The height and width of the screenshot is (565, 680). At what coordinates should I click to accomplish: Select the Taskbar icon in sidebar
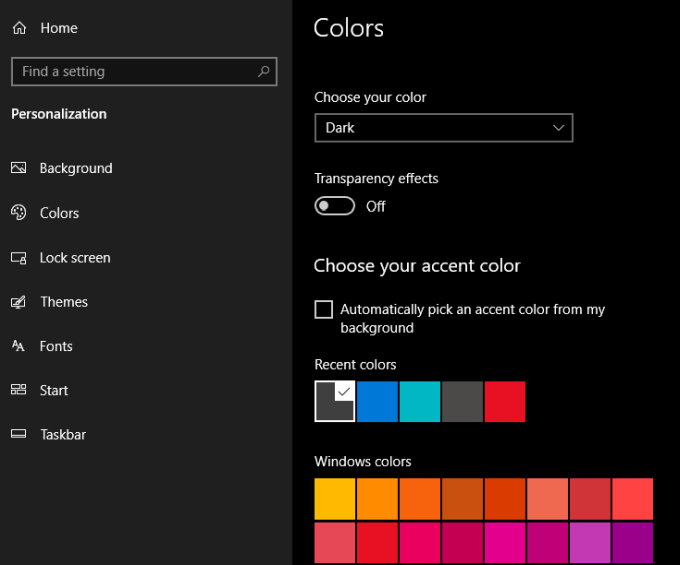pos(19,435)
